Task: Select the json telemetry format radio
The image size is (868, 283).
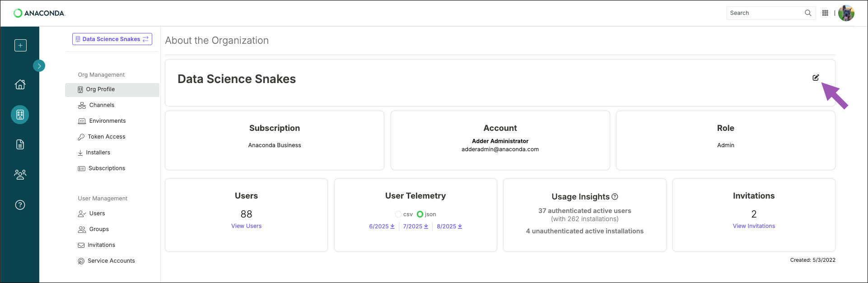Action: coord(420,214)
